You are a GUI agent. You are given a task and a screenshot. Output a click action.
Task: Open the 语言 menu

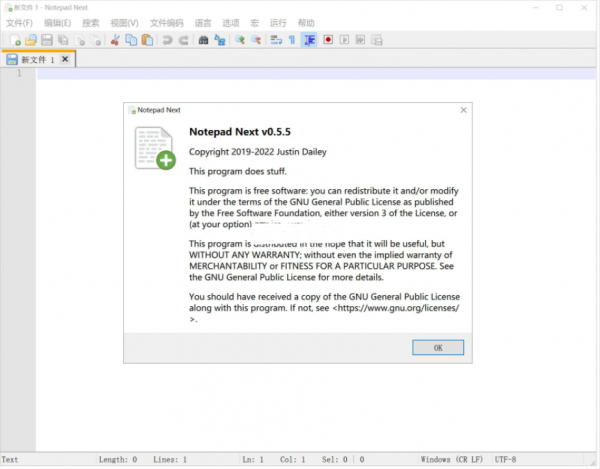pyautogui.click(x=203, y=23)
